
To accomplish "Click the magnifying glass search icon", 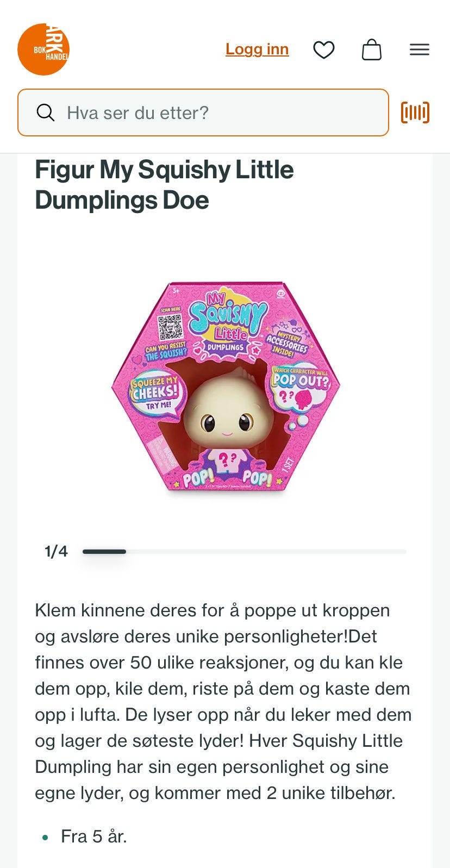I will [46, 113].
